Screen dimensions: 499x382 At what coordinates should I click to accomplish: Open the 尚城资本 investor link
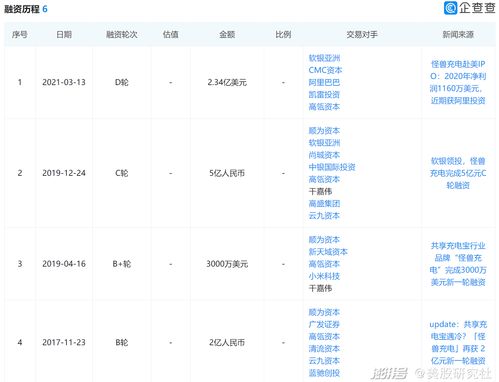click(324, 155)
